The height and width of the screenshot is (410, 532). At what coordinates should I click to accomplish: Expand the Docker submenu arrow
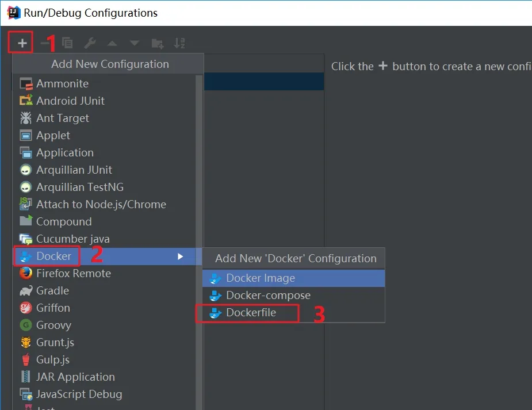coord(180,256)
